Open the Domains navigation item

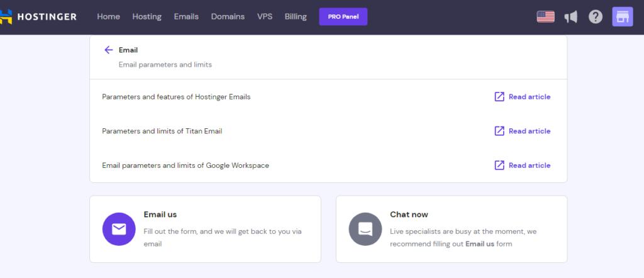(228, 17)
